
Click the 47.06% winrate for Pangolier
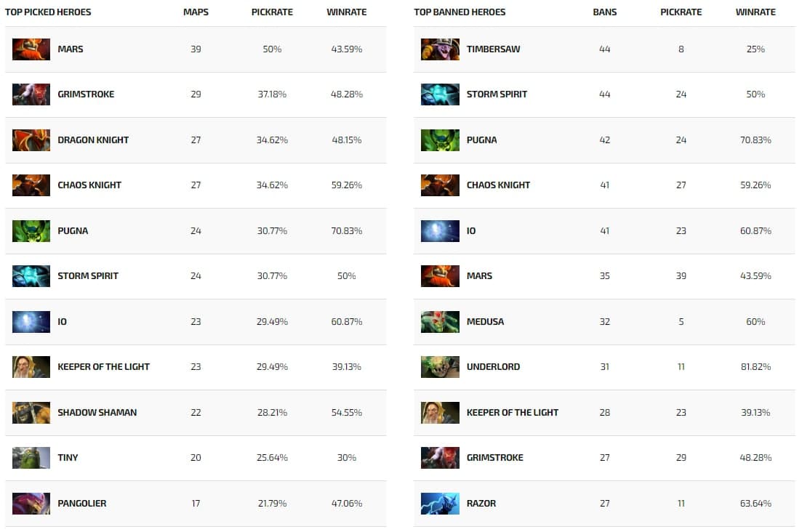(347, 503)
